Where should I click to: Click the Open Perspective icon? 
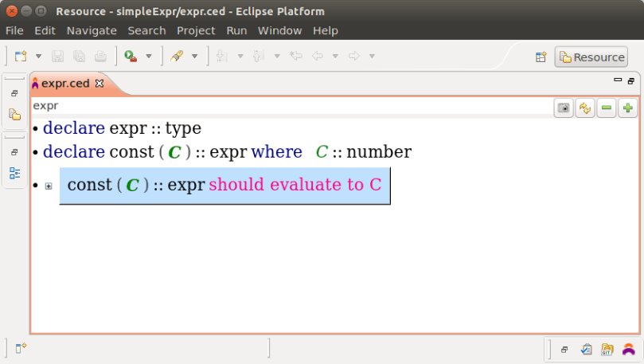pyautogui.click(x=541, y=57)
